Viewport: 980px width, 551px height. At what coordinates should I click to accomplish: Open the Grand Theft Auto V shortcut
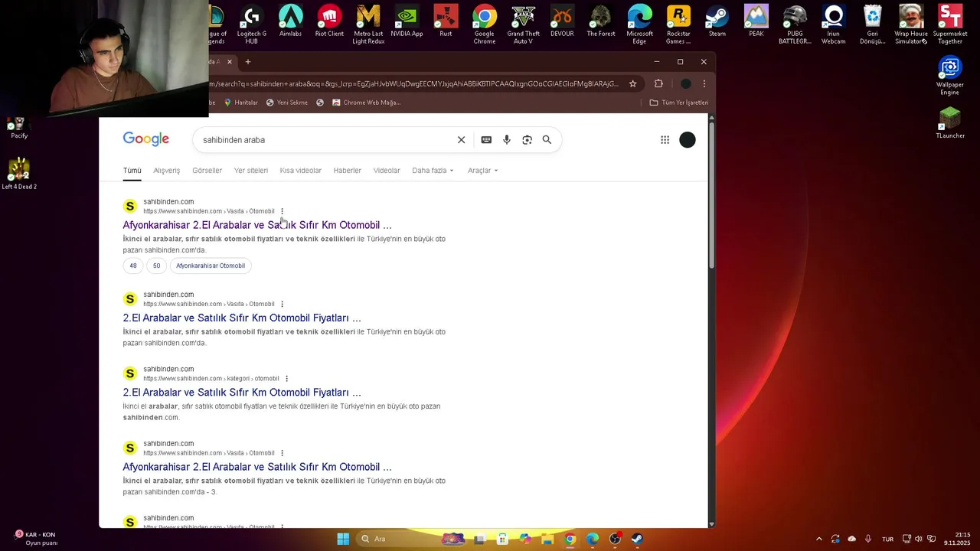(523, 25)
